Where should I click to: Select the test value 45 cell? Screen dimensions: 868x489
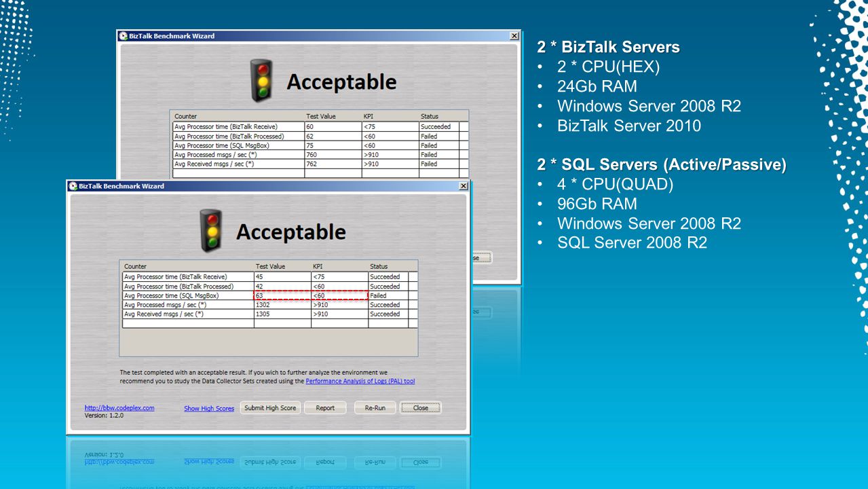pyautogui.click(x=282, y=276)
